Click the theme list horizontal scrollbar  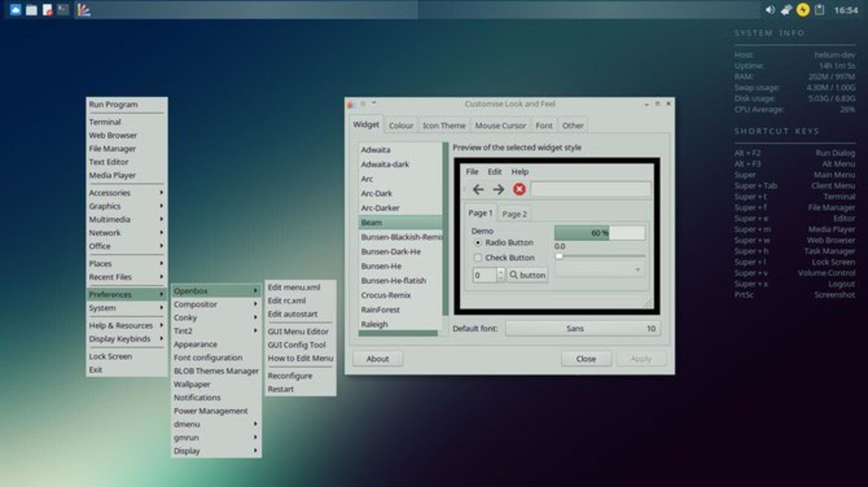(398, 333)
